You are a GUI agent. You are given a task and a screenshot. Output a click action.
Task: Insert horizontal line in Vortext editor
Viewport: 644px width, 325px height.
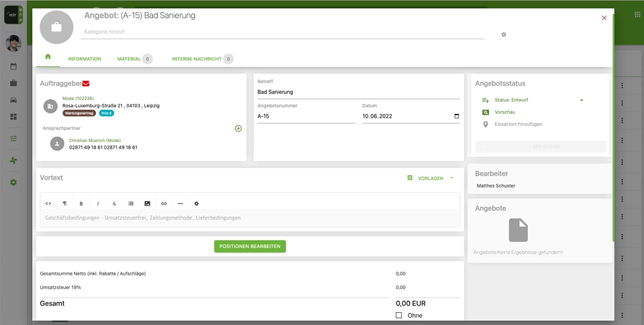click(180, 204)
